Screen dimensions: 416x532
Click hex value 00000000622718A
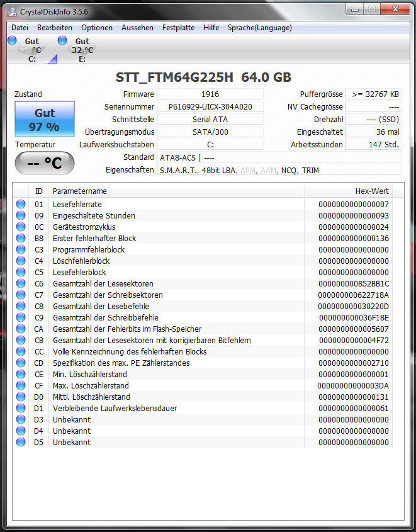[x=353, y=295]
